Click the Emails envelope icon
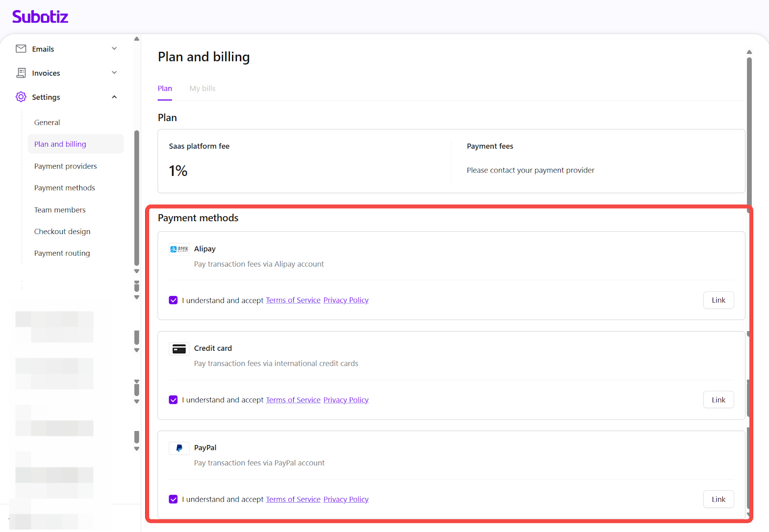The image size is (769, 532). (x=21, y=49)
